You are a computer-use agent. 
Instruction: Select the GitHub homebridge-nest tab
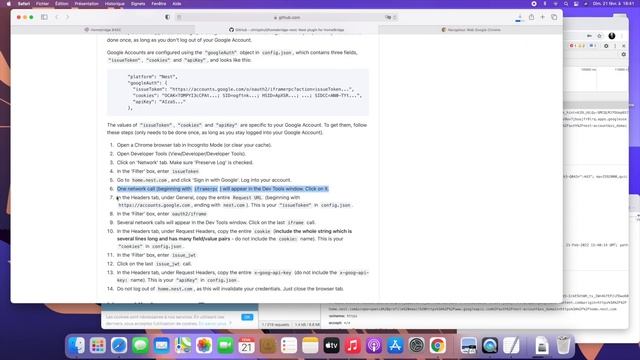coord(287,30)
